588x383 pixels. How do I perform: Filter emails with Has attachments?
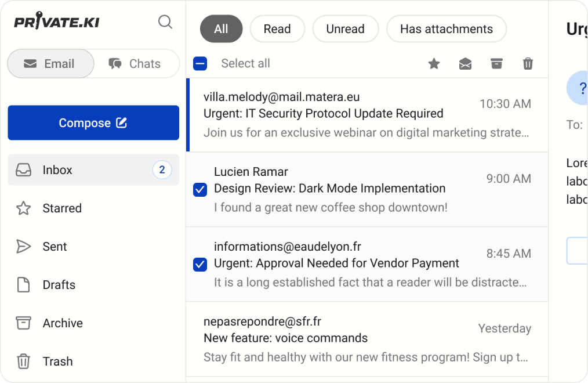pyautogui.click(x=446, y=29)
